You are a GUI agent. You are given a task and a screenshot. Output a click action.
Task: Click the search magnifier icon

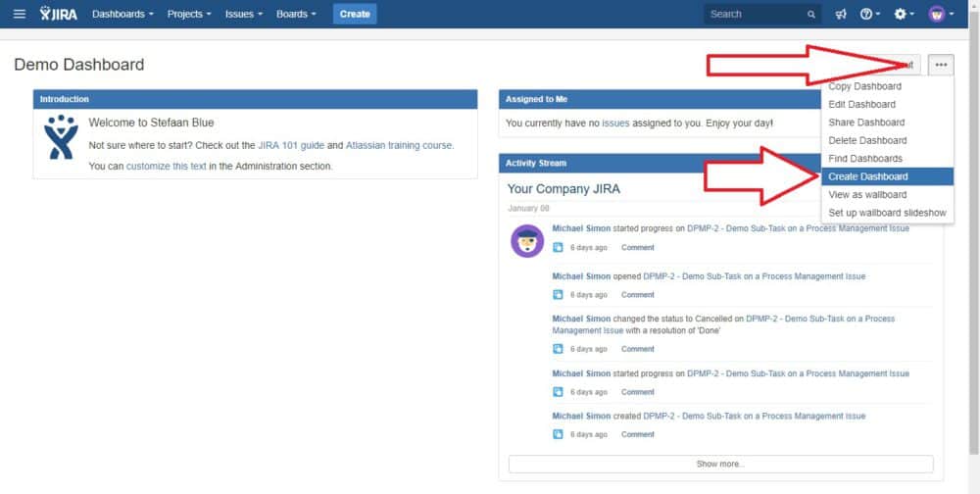811,15
